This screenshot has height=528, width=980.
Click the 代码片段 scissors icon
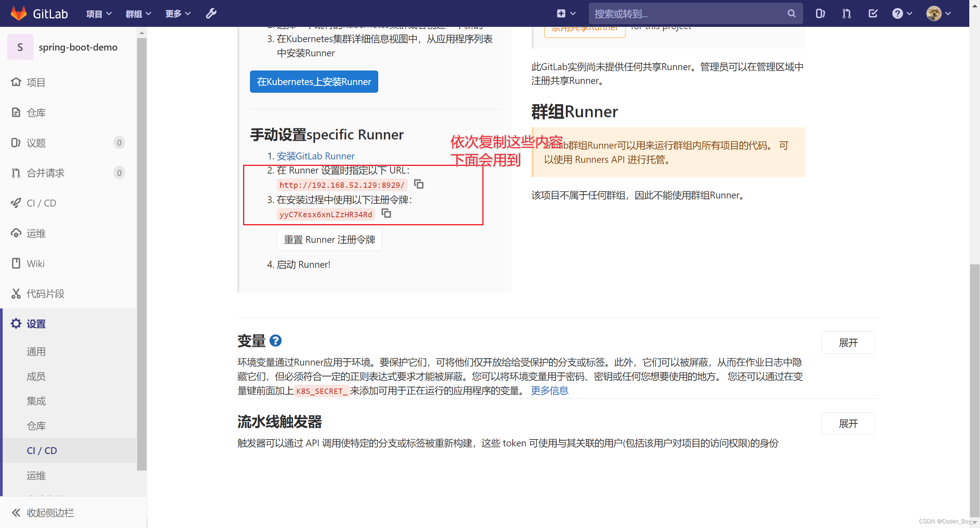pos(16,294)
